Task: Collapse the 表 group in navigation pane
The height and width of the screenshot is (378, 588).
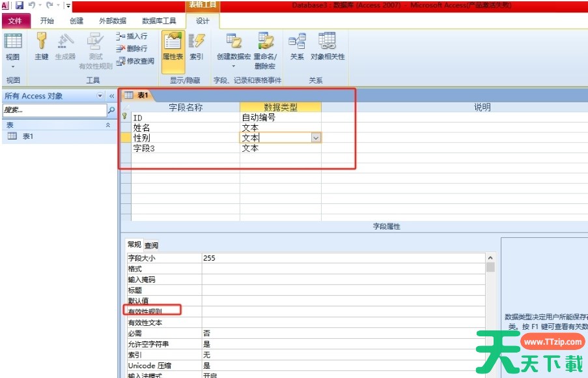Action: 108,124
